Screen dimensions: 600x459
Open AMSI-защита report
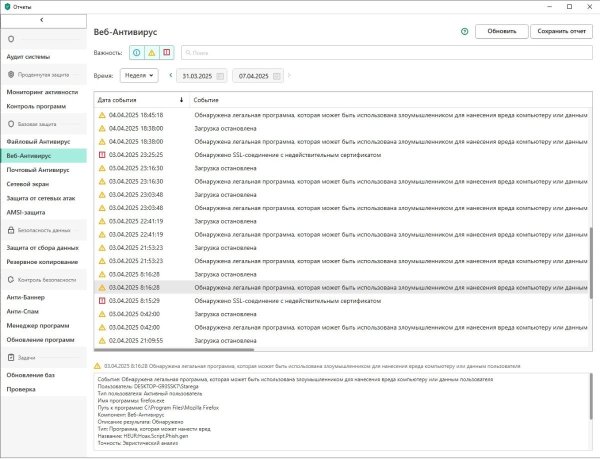(x=26, y=212)
